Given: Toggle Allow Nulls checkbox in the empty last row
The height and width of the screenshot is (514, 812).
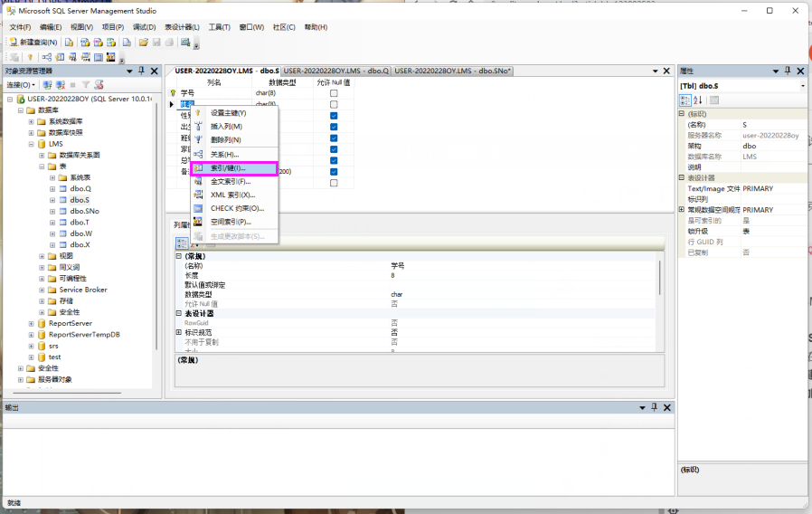Looking at the screenshot, I should pyautogui.click(x=334, y=183).
